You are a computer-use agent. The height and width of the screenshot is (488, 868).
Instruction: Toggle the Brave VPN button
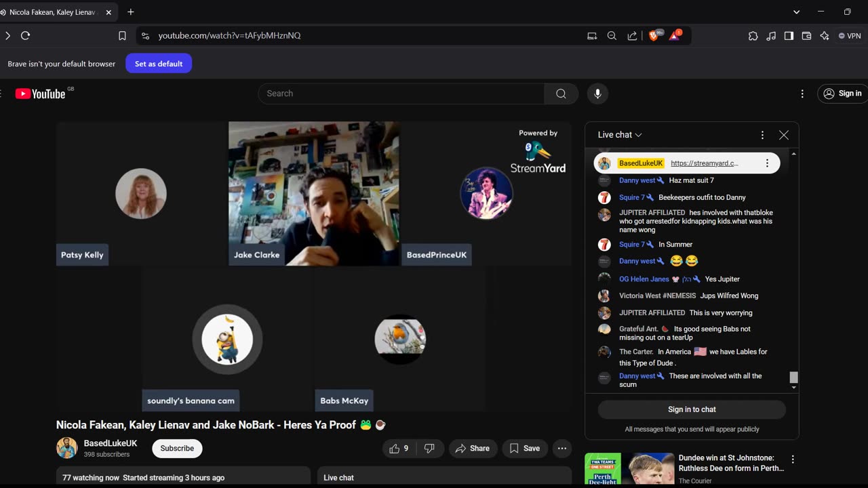tap(850, 36)
